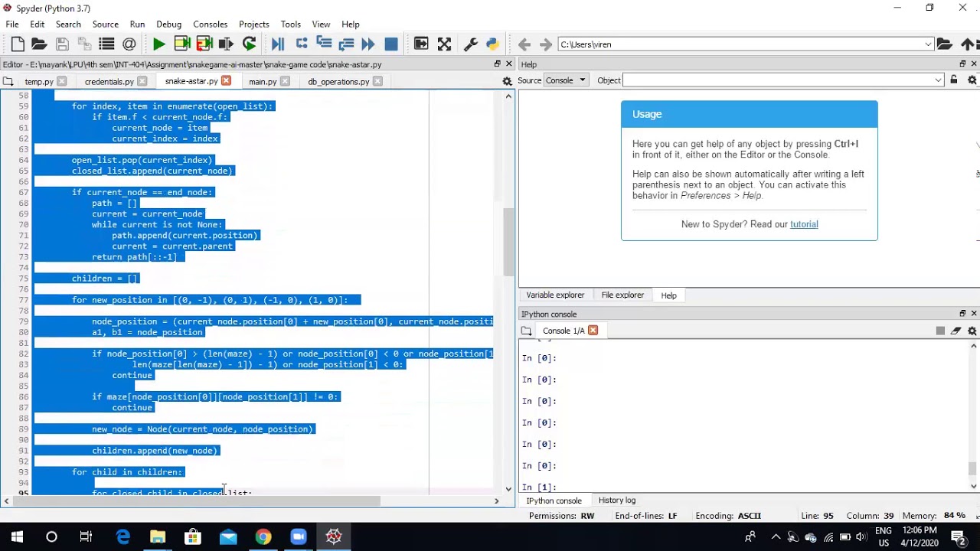Screen dimensions: 980x551
Task: Open the File menu
Action: pos(12,24)
